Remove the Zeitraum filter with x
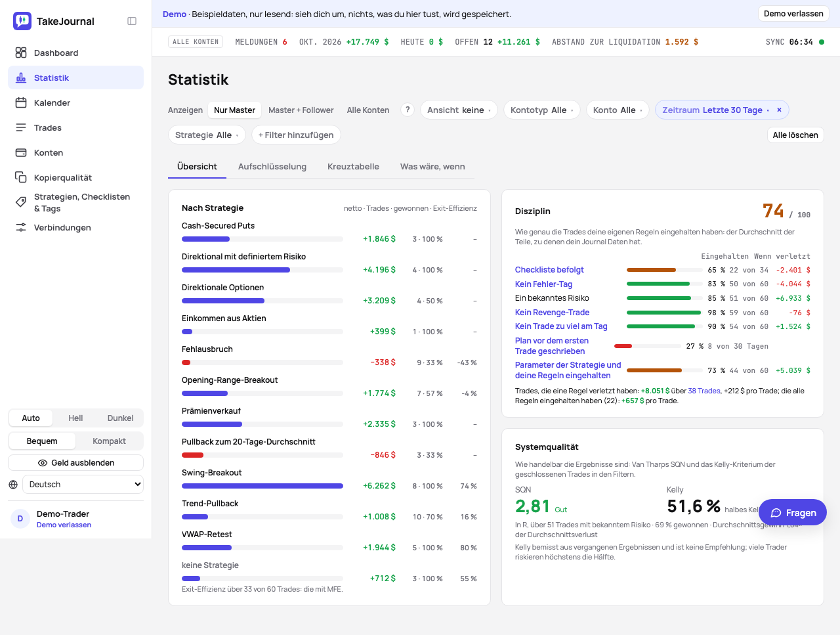The height and width of the screenshot is (635, 840). [x=779, y=110]
